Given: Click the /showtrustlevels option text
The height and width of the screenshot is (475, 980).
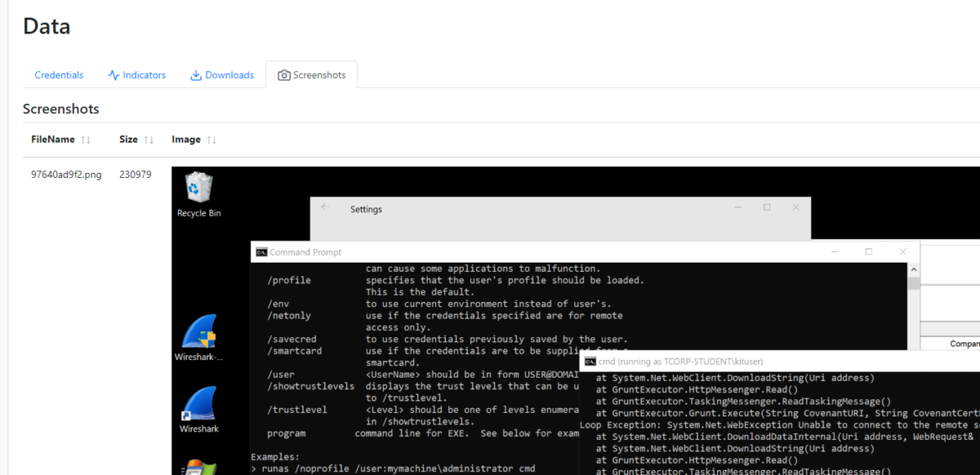Looking at the screenshot, I should (x=311, y=385).
